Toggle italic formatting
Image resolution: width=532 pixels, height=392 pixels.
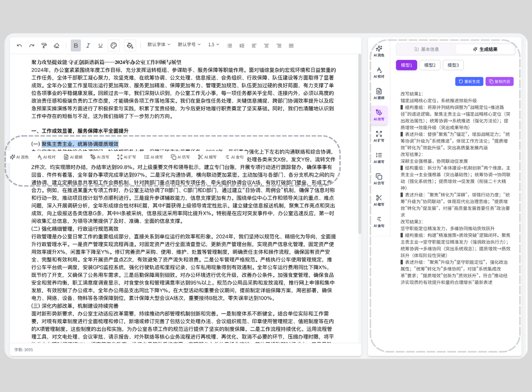click(x=88, y=46)
